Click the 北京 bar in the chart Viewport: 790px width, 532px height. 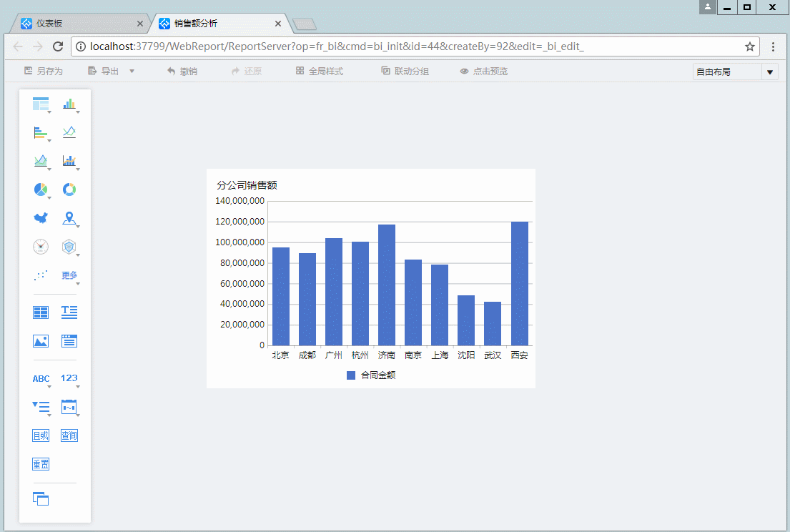(281, 296)
